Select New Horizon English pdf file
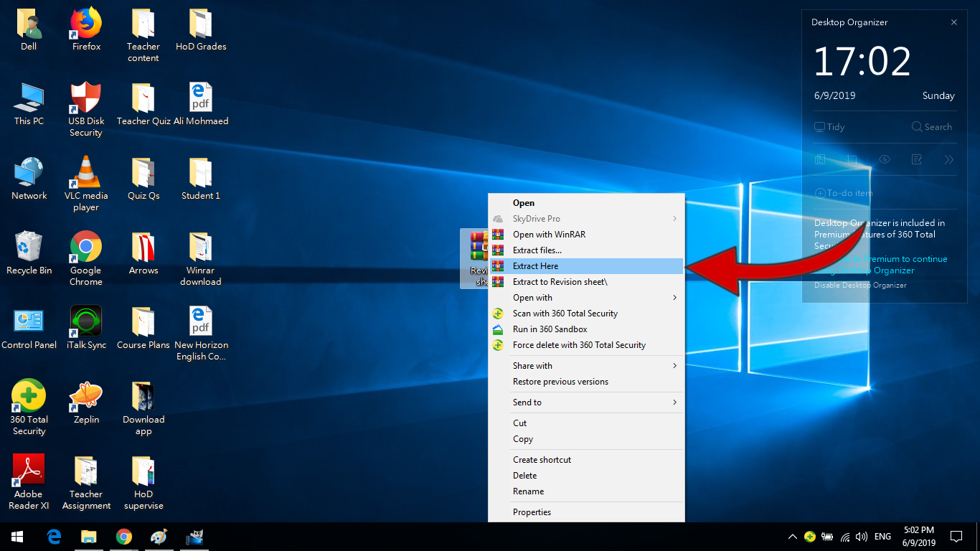Screen dimensions: 980x551 pos(201,334)
